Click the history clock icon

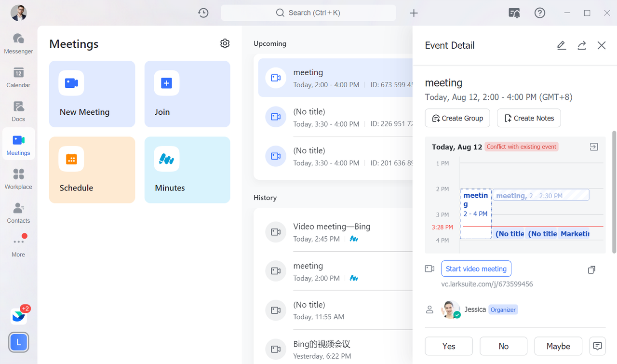203,13
